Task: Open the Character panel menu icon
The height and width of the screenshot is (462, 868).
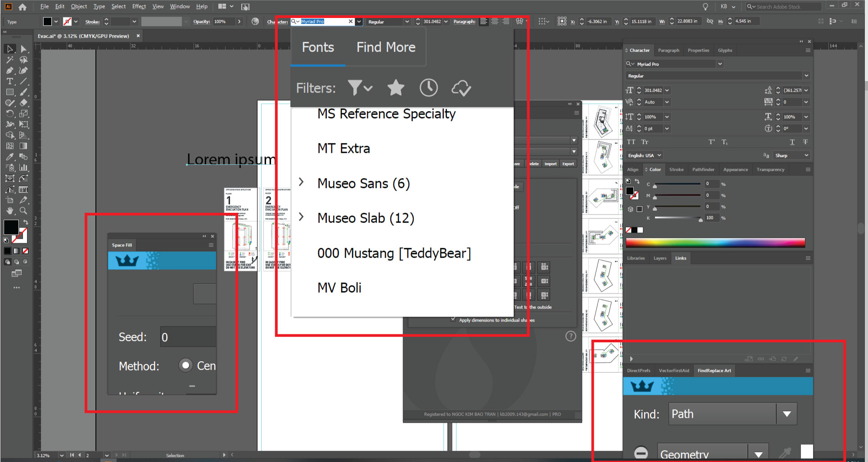Action: click(x=808, y=50)
